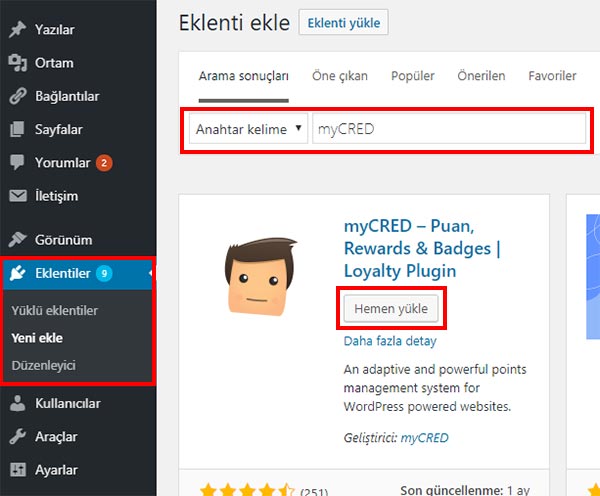Click the Geliştirici myCRED author link
600x496 pixels.
coord(424,437)
